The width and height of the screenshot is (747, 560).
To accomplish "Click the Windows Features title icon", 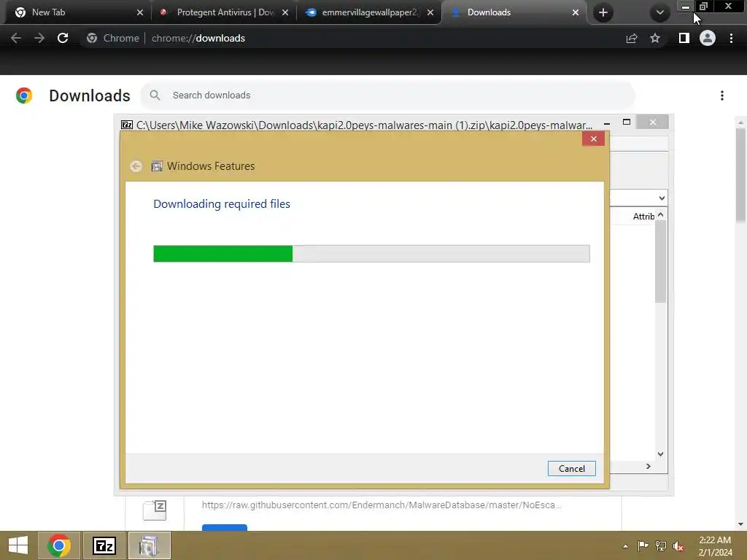I will (157, 166).
